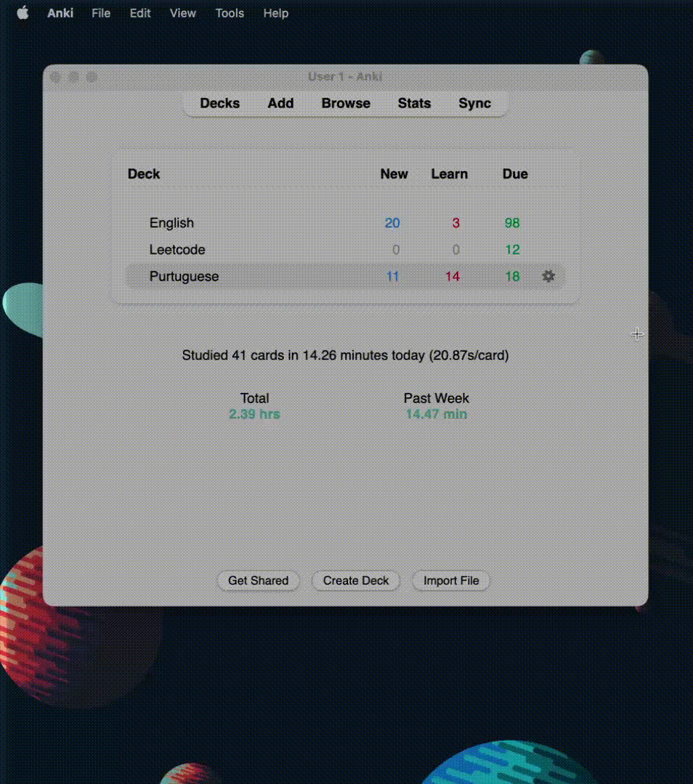The width and height of the screenshot is (693, 784).
Task: Open the Apple menu
Action: 23,13
